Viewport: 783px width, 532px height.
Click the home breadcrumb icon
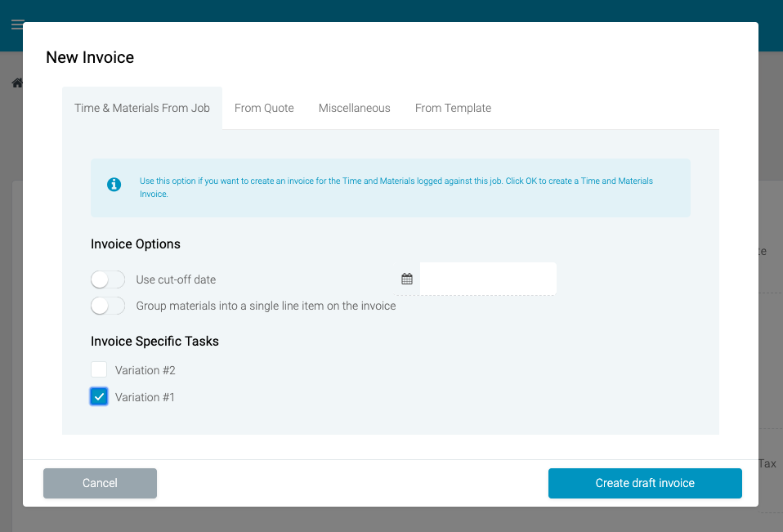coord(16,83)
